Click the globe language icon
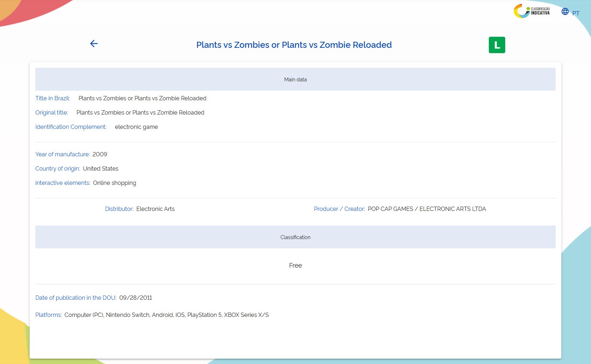The width and height of the screenshot is (591, 364). click(565, 11)
